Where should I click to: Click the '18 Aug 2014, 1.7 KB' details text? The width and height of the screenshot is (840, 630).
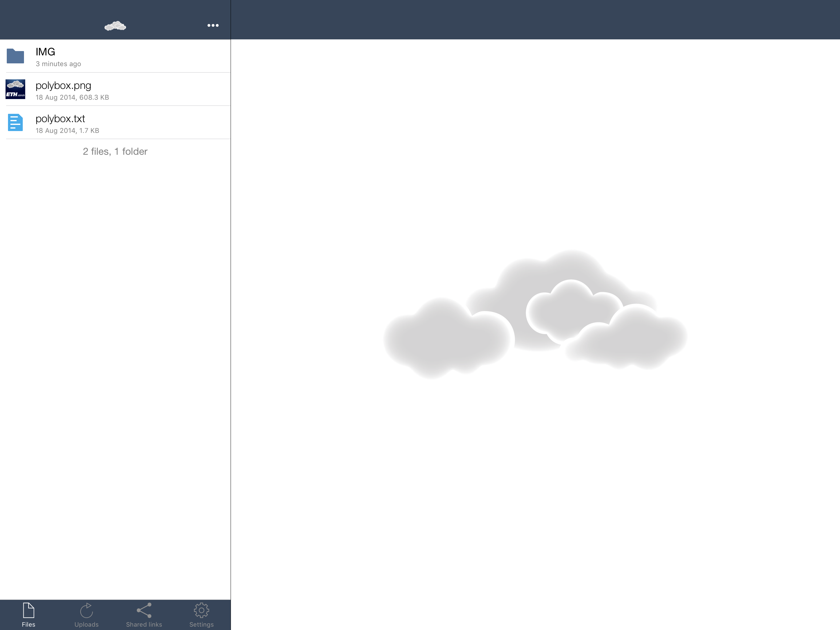click(67, 131)
